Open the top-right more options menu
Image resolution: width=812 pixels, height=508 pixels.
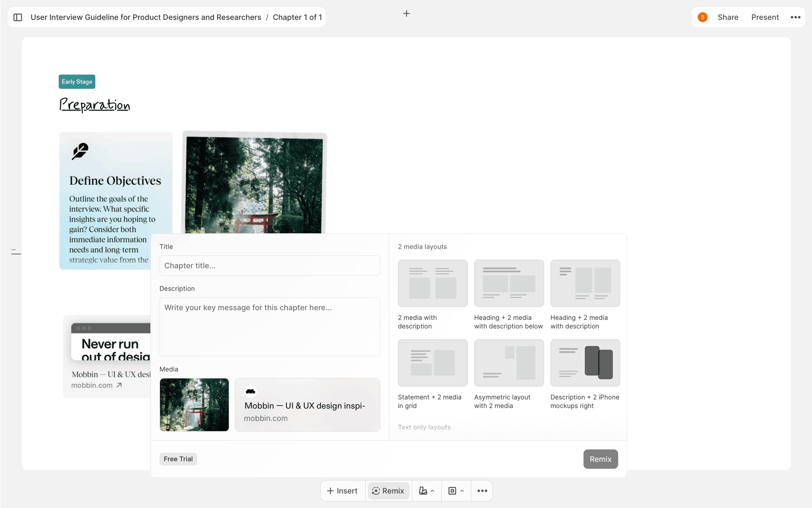[x=796, y=17]
